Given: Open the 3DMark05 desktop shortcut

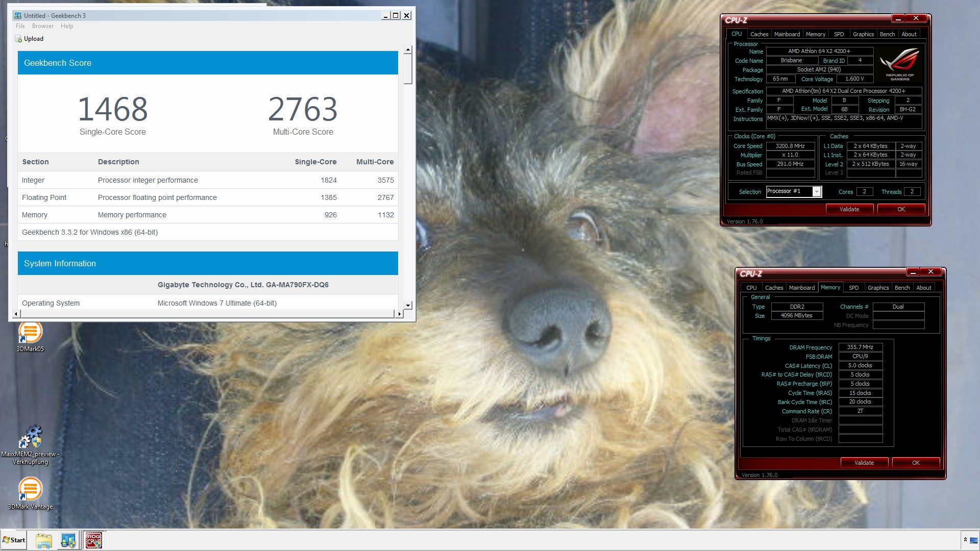Looking at the screenshot, I should pyautogui.click(x=30, y=337).
